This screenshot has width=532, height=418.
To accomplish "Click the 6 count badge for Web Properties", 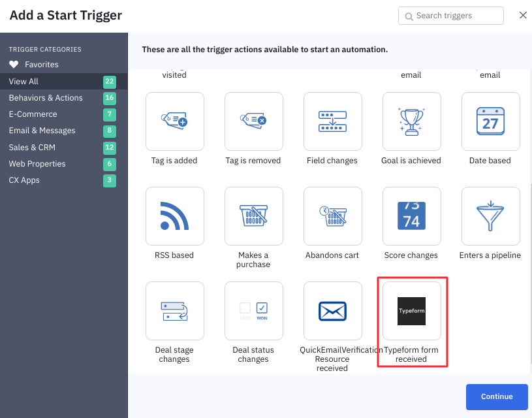I will click(x=110, y=164).
